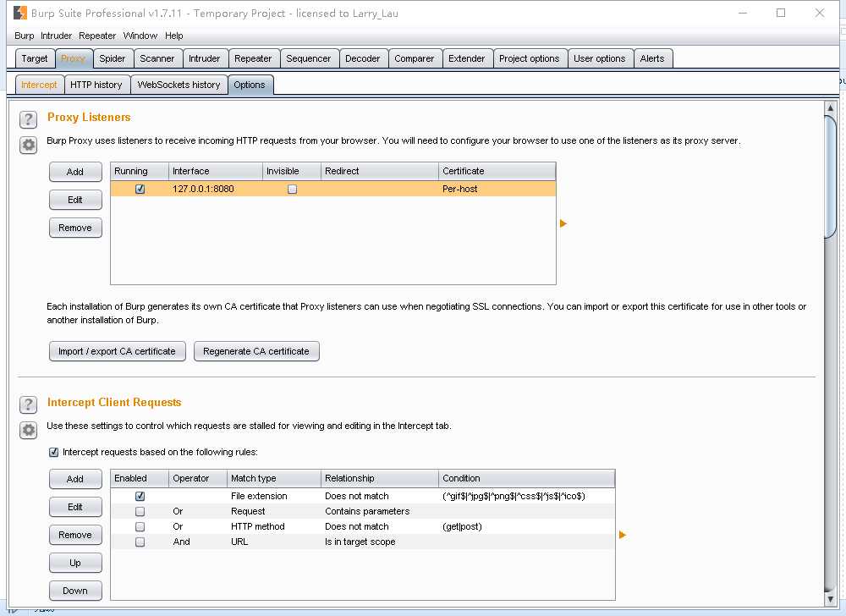The image size is (846, 616).
Task: Enable the Contains parameters rule checkbox
Action: click(x=140, y=511)
